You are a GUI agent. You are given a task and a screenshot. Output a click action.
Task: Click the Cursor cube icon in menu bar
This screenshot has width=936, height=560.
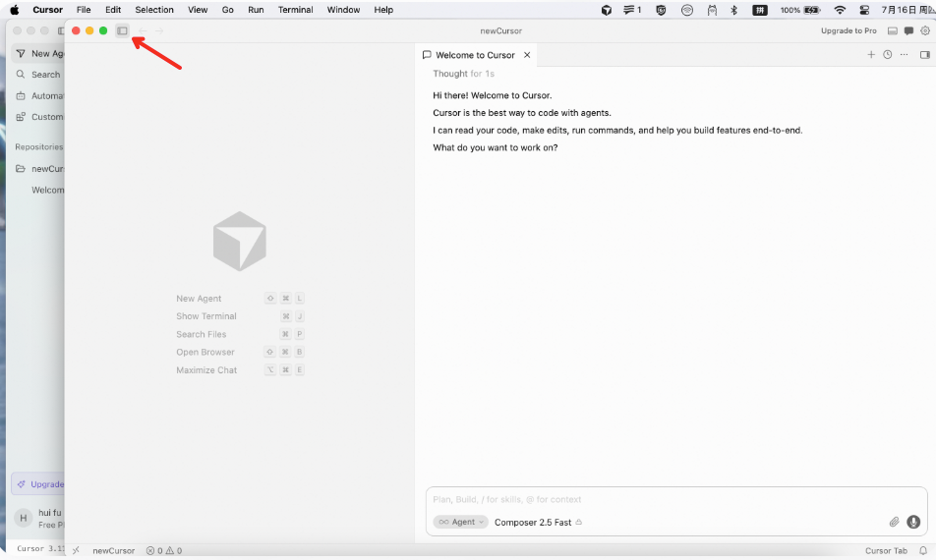pyautogui.click(x=607, y=10)
